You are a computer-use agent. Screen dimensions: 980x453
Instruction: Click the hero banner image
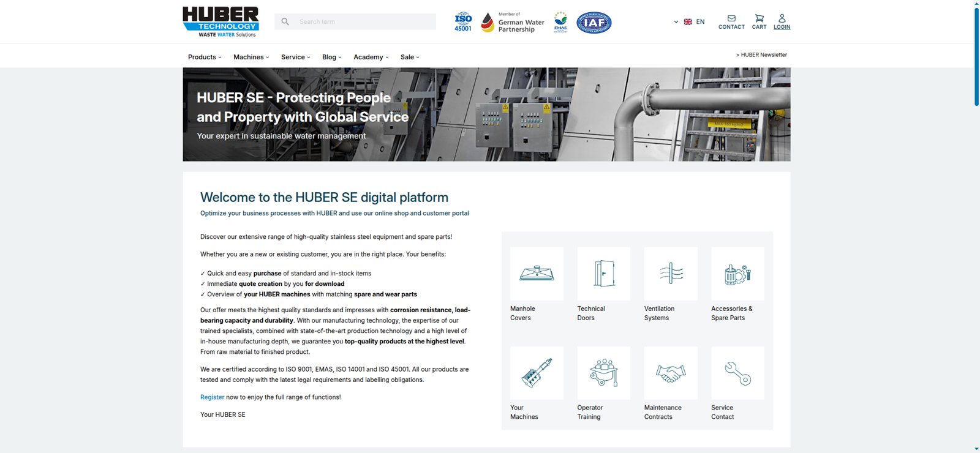click(486, 114)
